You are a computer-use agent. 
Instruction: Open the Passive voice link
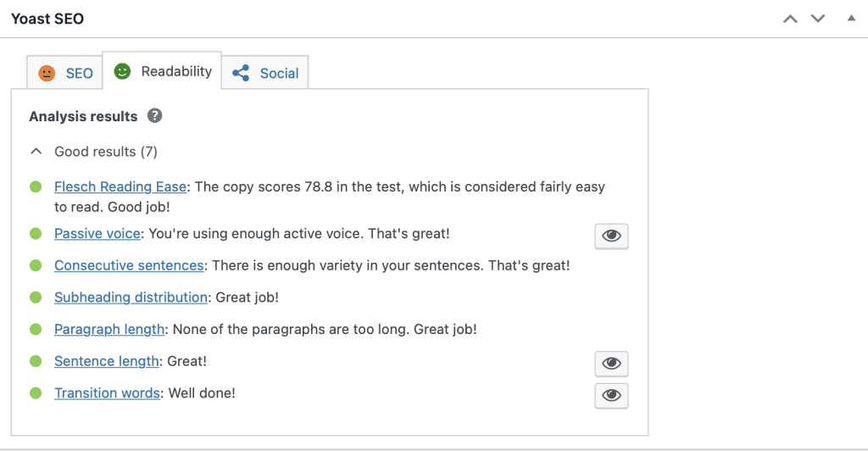pyautogui.click(x=97, y=234)
